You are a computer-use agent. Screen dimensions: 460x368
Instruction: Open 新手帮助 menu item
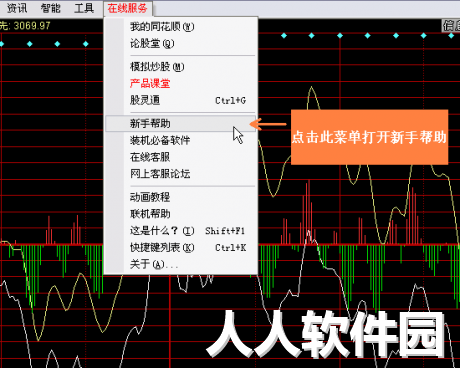(180, 124)
